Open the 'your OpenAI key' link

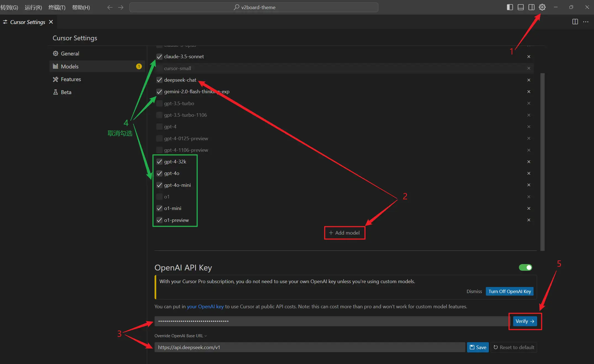pos(205,306)
